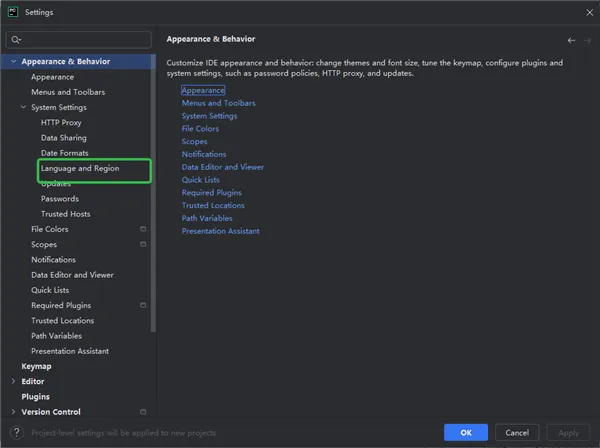Expand the Editor settings node
The height and width of the screenshot is (448, 600).
(13, 381)
